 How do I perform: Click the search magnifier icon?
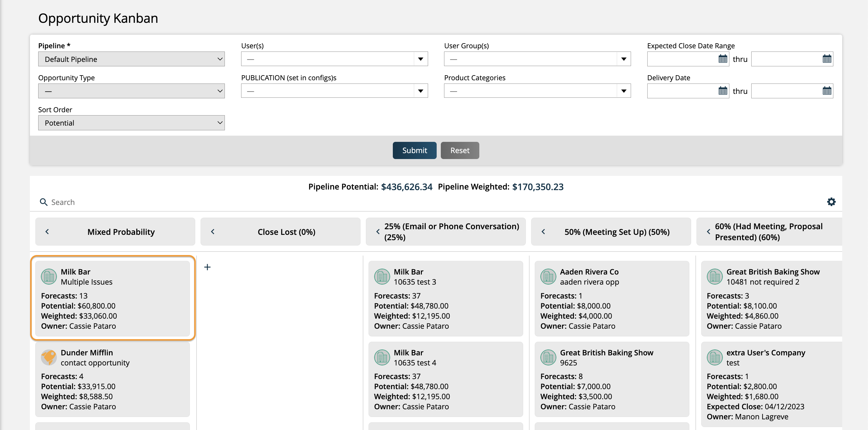(44, 202)
